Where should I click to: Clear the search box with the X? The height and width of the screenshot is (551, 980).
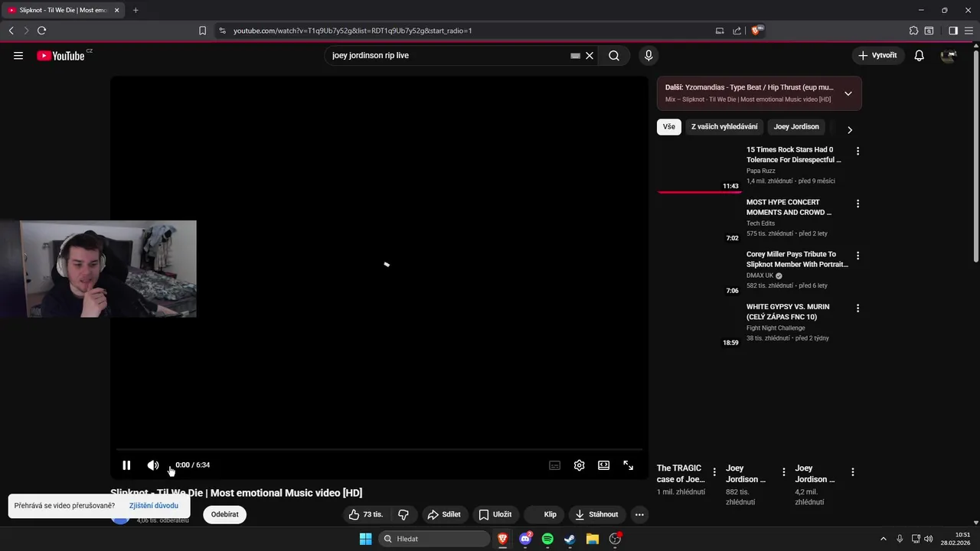pyautogui.click(x=590, y=55)
